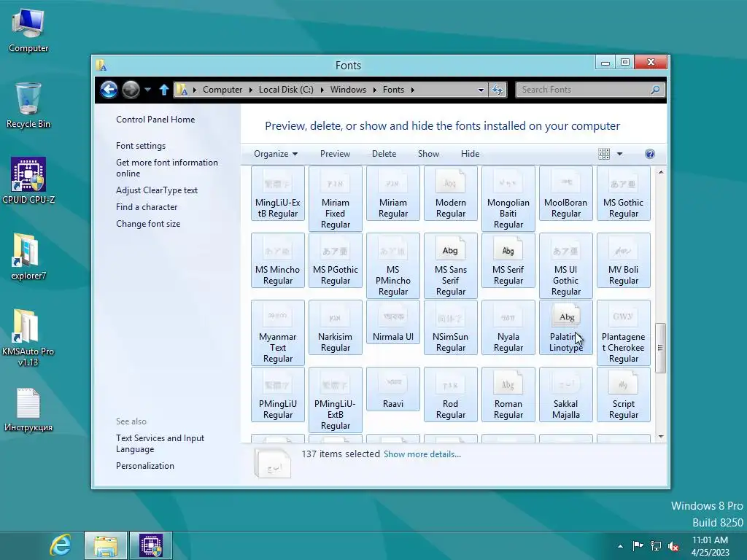Open Internet Explorer from the taskbar
The image size is (747, 560).
(x=61, y=545)
